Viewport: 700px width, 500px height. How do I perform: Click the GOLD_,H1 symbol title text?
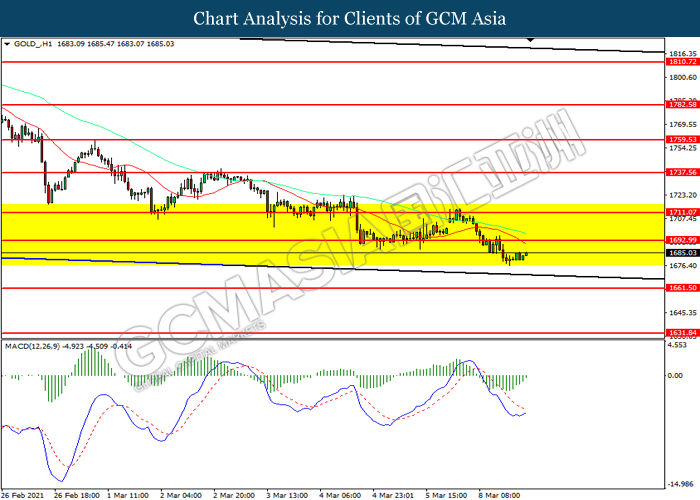click(x=33, y=44)
